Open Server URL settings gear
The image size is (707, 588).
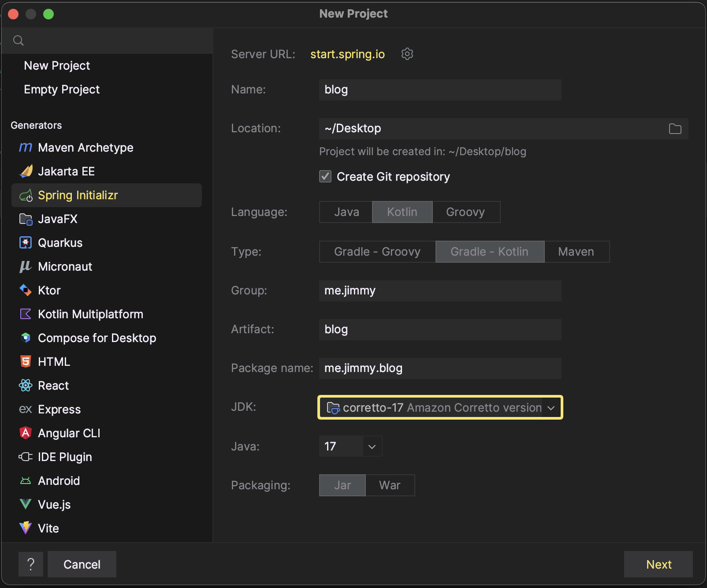[x=407, y=54]
